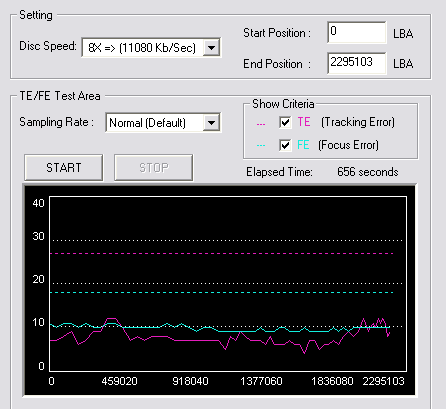Click the cyan dashed FE threshold line

point(222,293)
